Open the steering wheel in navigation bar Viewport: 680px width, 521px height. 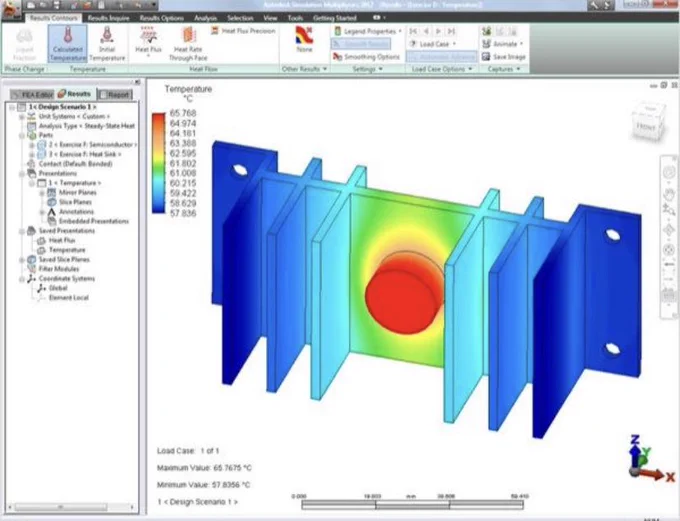[x=669, y=172]
